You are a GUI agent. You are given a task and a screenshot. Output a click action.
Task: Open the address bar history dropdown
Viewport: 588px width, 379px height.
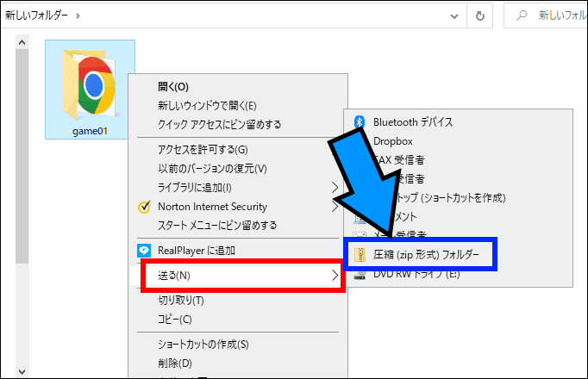tap(454, 16)
